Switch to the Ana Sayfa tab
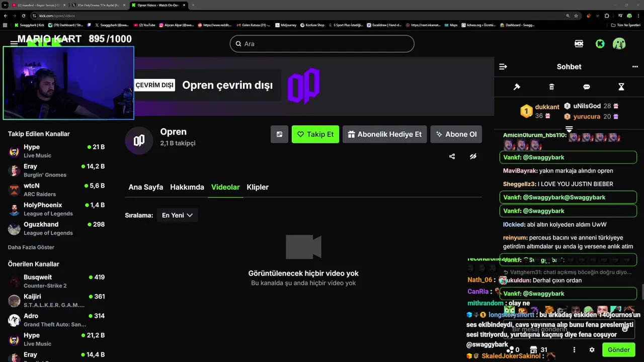Viewport: 644px width, 362px height. (x=146, y=187)
